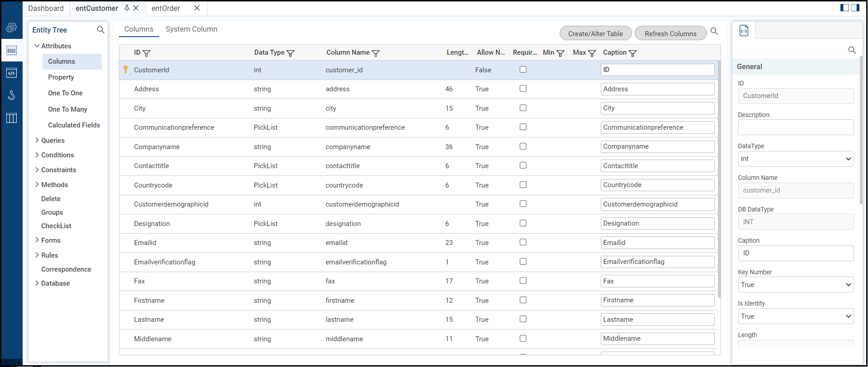
Task: Click the Refresh Columns button
Action: point(670,33)
